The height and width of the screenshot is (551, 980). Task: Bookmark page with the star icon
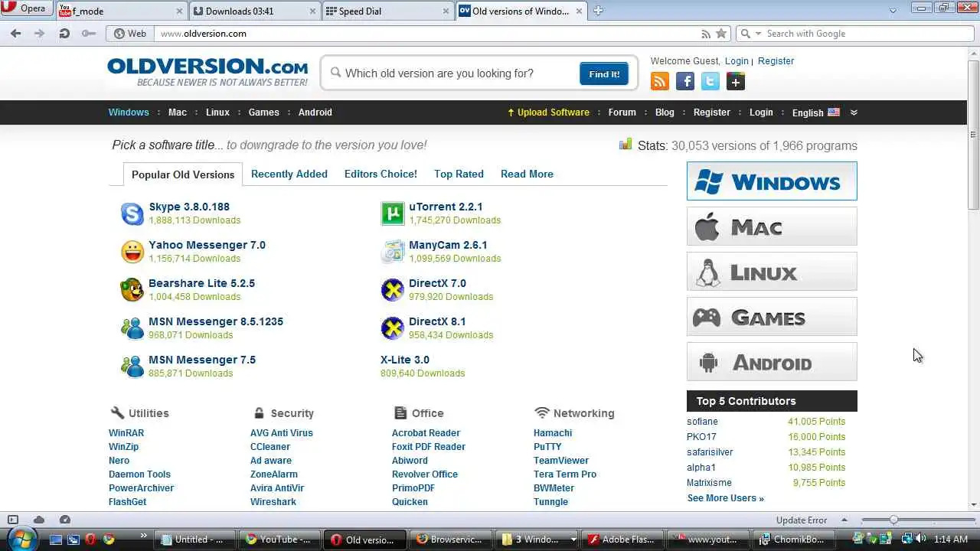[721, 34]
